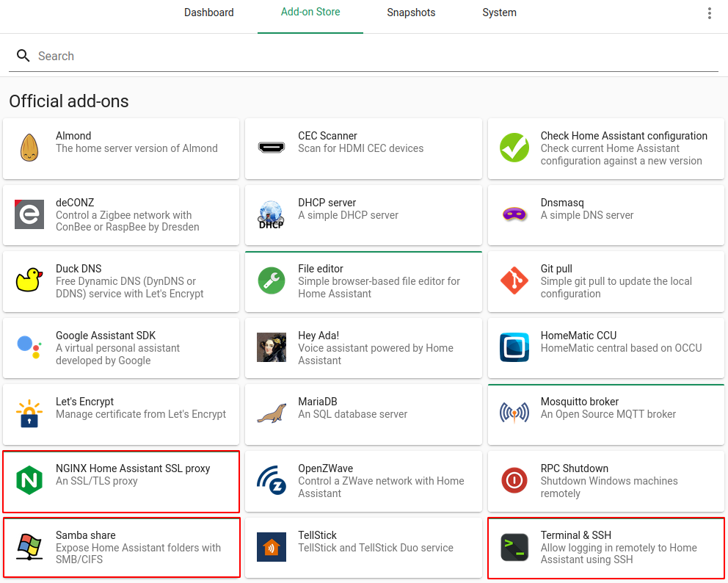The image size is (728, 583).
Task: Click the green checkmark configuration icon
Action: [x=514, y=148]
